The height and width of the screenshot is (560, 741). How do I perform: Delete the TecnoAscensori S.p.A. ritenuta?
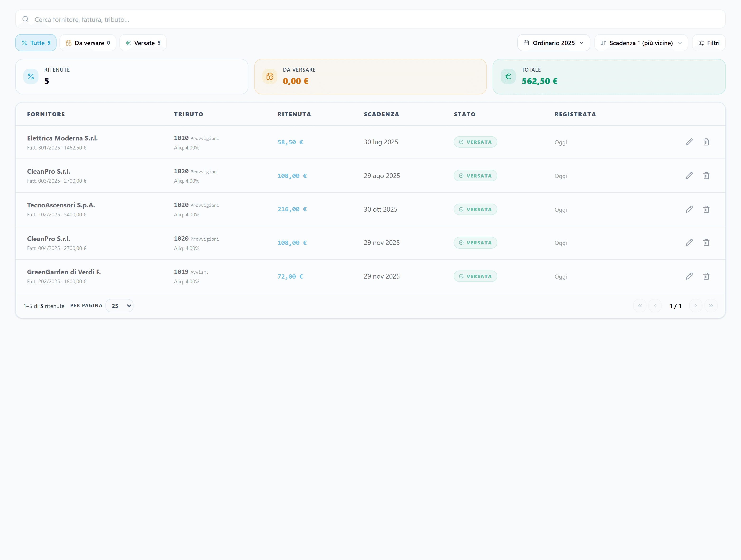(706, 209)
